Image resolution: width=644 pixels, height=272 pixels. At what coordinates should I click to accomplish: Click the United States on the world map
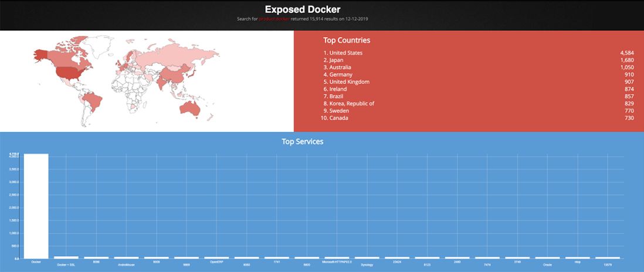pos(69,72)
